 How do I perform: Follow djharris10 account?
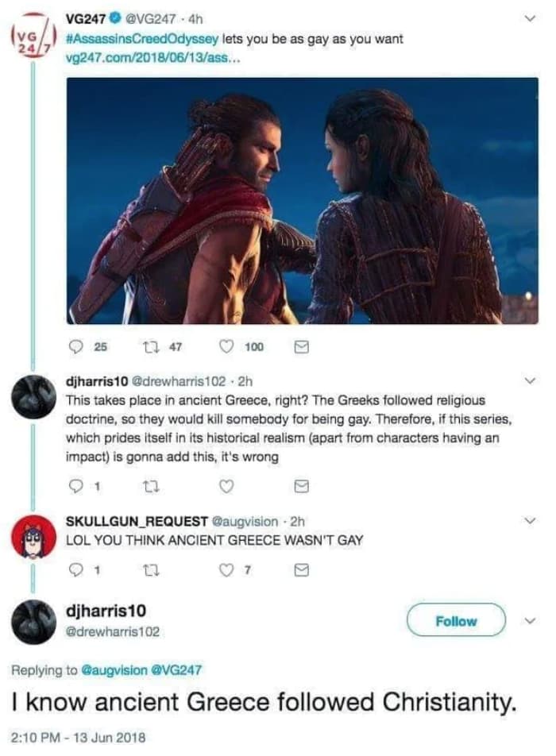click(456, 620)
